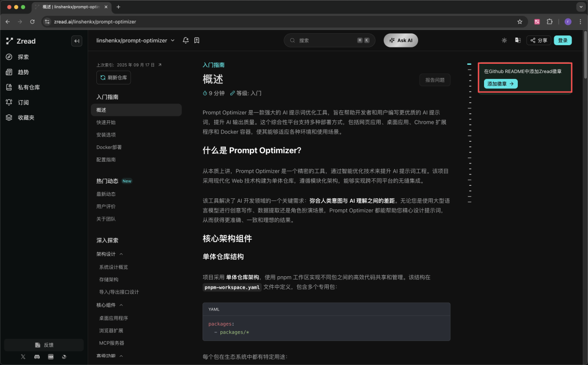Open 系统设计概览 under 架构设计
Screen dimensions: 588x365
click(x=114, y=267)
